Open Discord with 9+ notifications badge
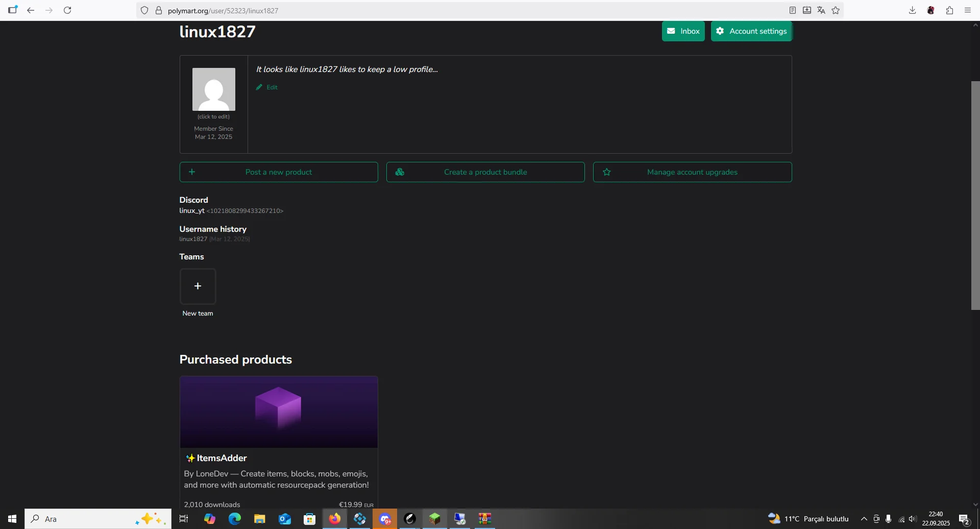The width and height of the screenshot is (980, 529). pos(385,519)
